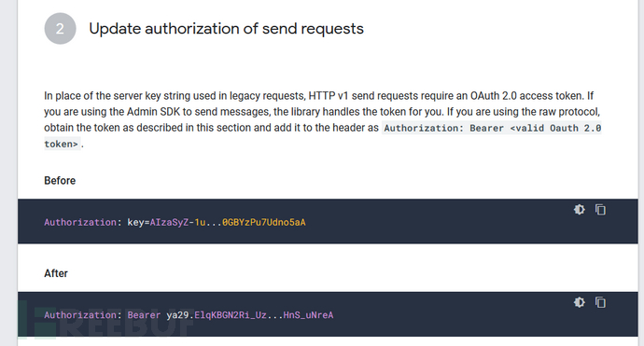
Task: Select the Before label
Action: pos(60,181)
